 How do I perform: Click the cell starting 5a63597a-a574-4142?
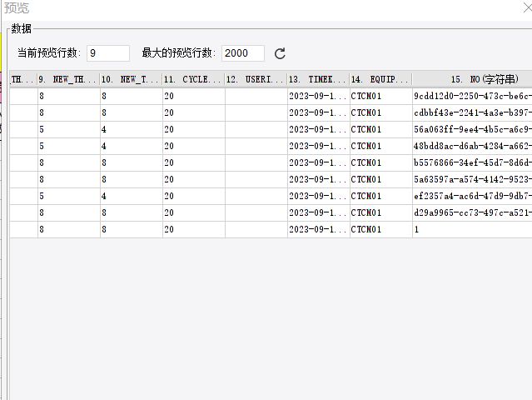click(x=472, y=179)
